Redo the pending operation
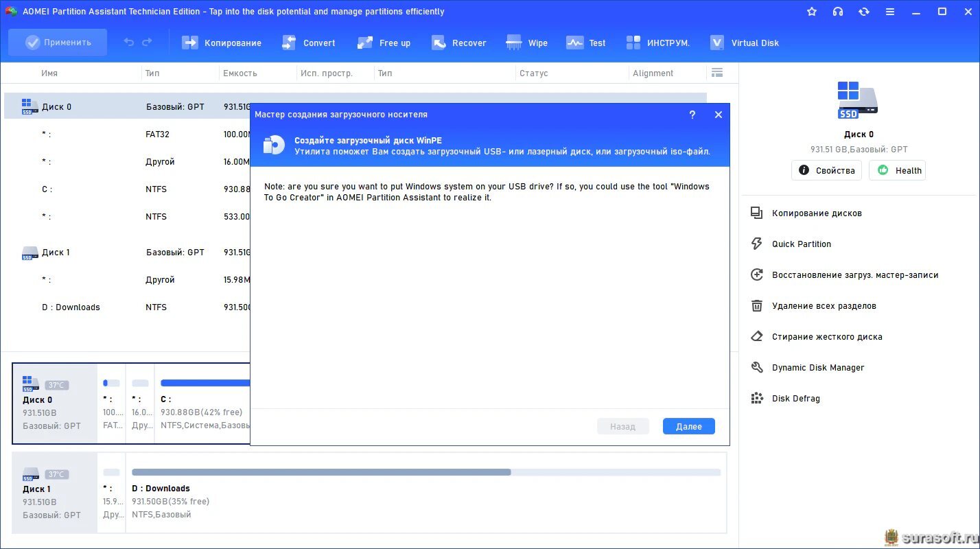The image size is (980, 549). [x=147, y=43]
